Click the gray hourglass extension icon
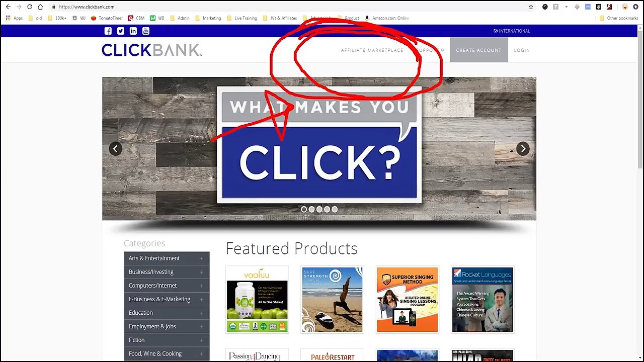 [556, 7]
